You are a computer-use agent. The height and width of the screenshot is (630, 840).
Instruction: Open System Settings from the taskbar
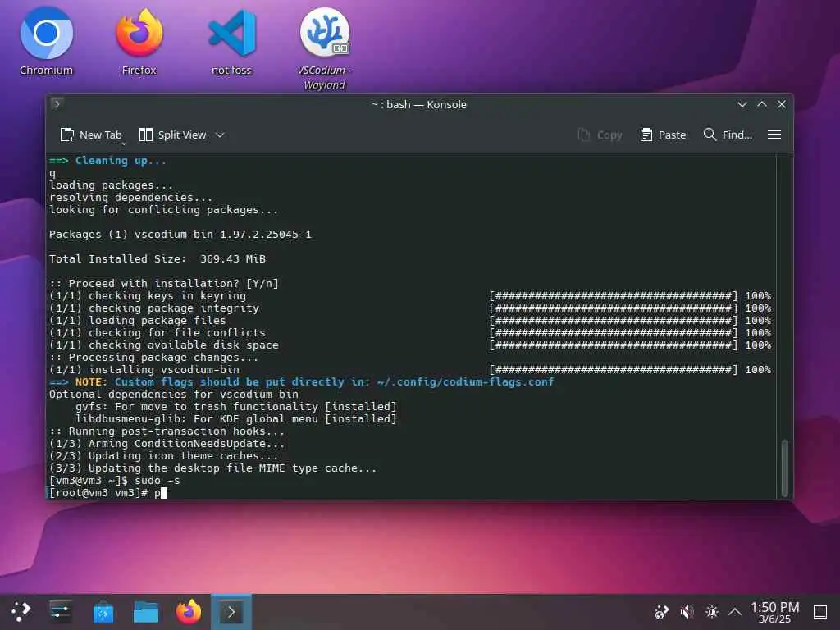61,611
